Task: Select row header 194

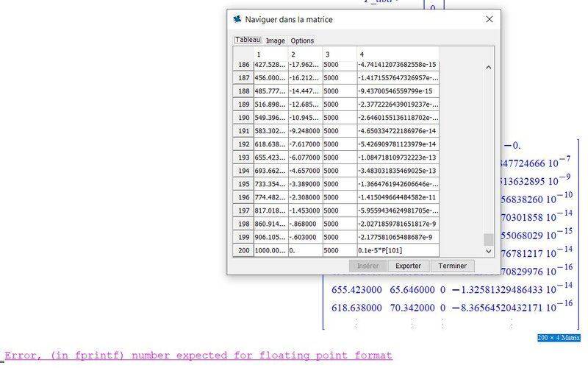Action: (x=243, y=171)
